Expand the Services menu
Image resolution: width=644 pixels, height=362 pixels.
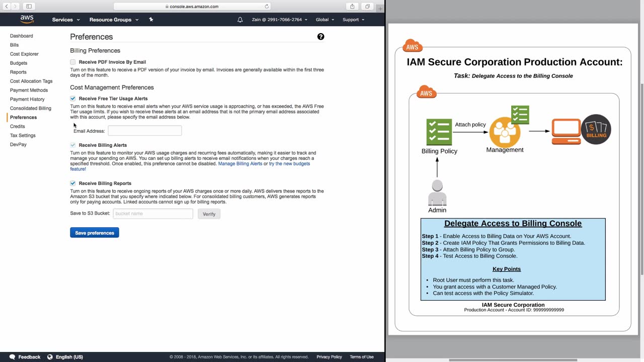tap(66, 20)
